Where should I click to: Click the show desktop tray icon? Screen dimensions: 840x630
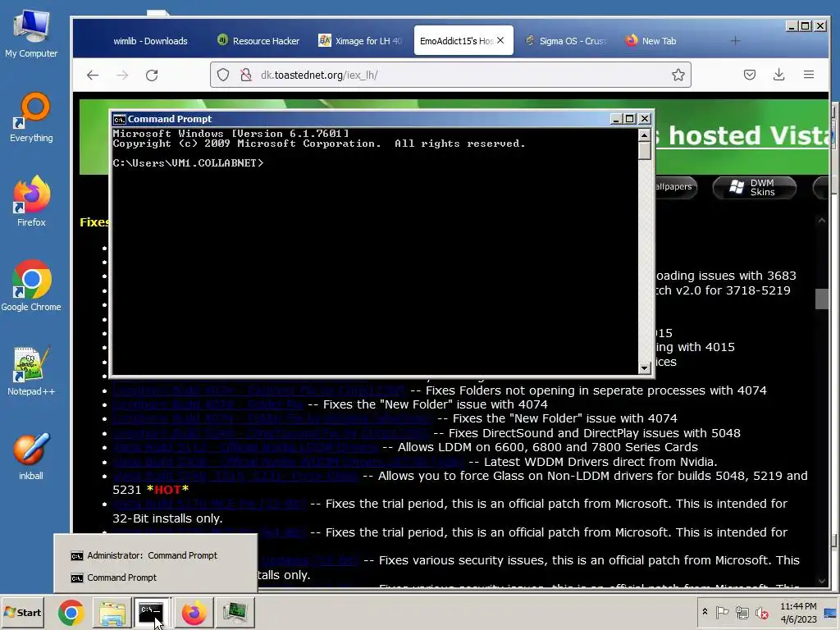pyautogui.click(x=831, y=612)
